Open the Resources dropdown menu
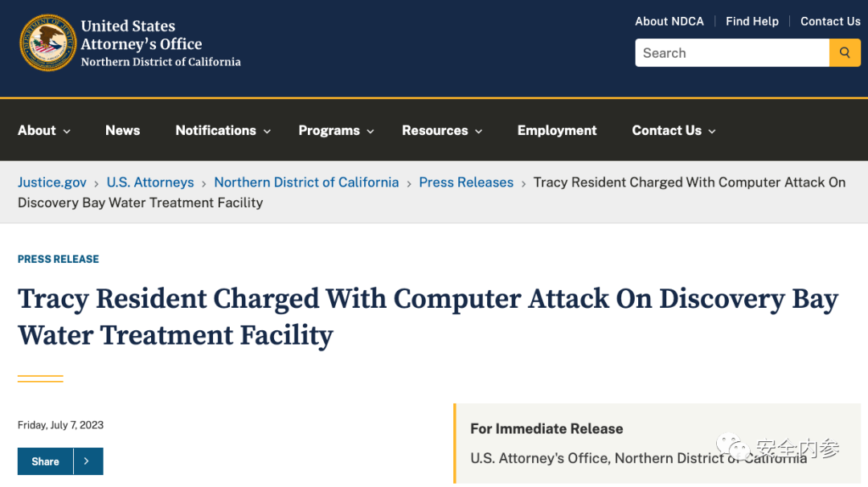Image resolution: width=868 pixels, height=487 pixels. (x=442, y=131)
